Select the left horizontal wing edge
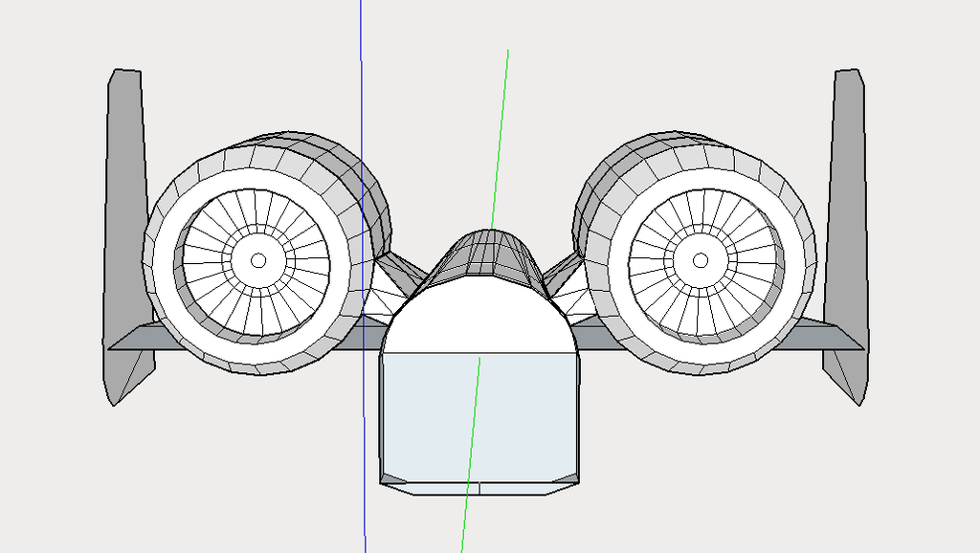980x553 pixels. point(144,340)
